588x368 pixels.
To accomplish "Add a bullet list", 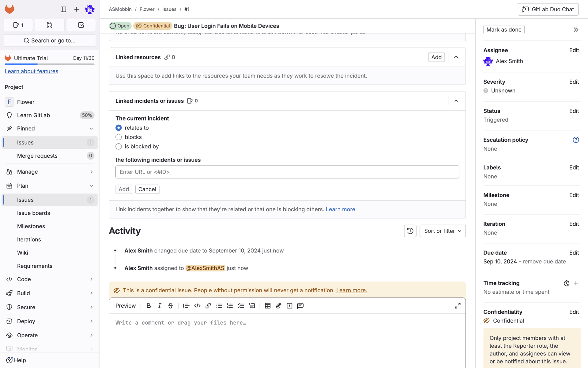I will [x=219, y=306].
